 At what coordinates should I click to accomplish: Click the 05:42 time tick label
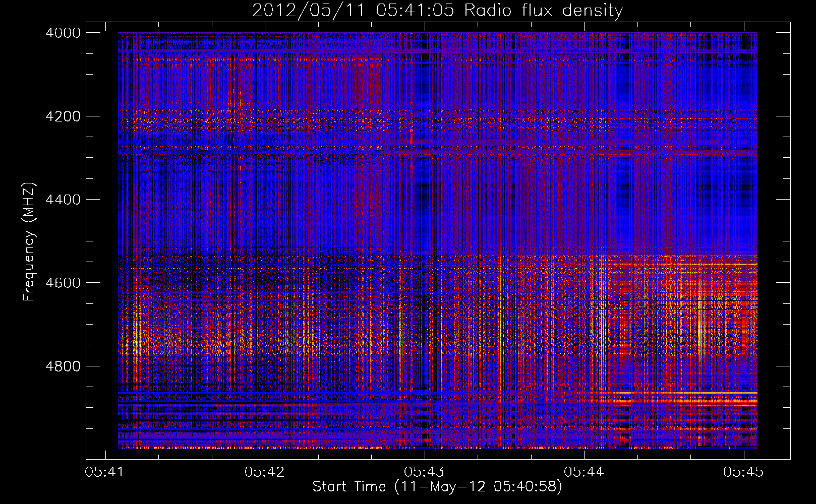(x=265, y=472)
